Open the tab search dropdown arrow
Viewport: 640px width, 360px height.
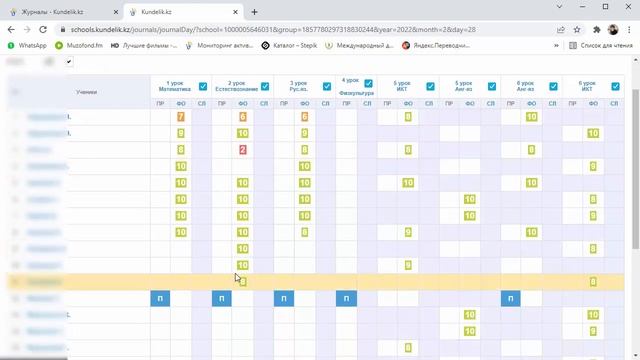[x=560, y=7]
